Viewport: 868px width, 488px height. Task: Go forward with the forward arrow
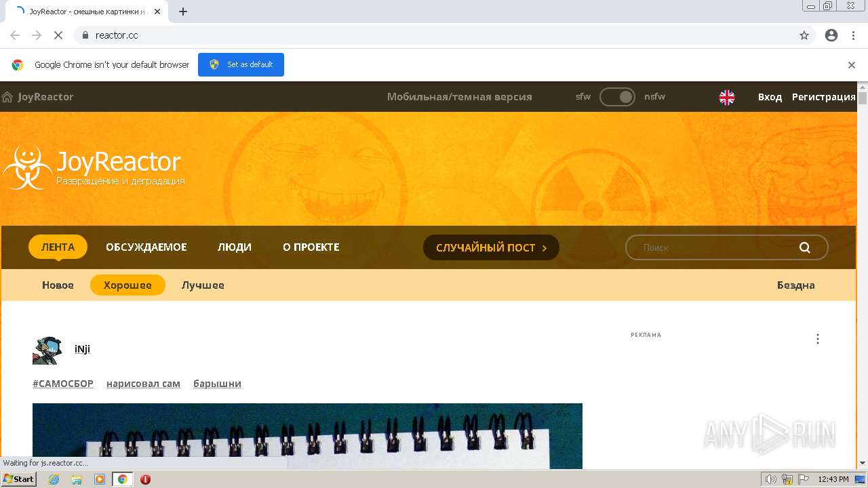(37, 35)
